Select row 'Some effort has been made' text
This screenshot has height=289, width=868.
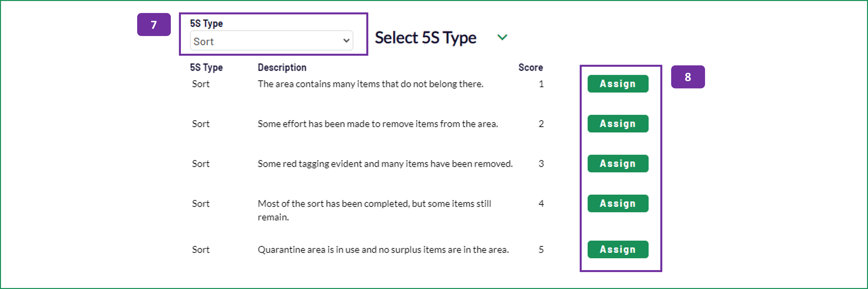pyautogui.click(x=378, y=124)
